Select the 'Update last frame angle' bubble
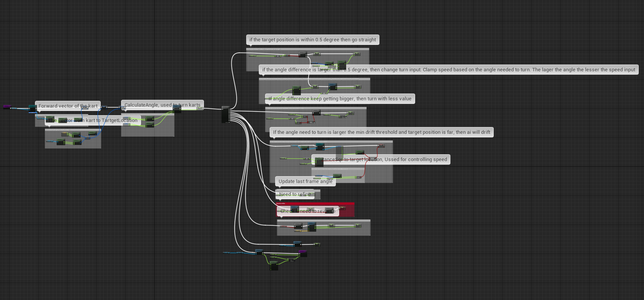 click(x=305, y=181)
